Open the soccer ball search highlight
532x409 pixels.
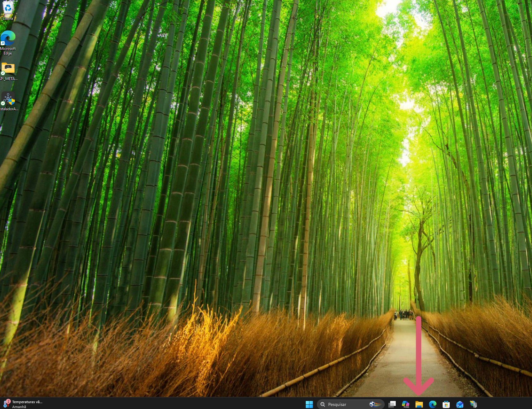click(x=375, y=404)
